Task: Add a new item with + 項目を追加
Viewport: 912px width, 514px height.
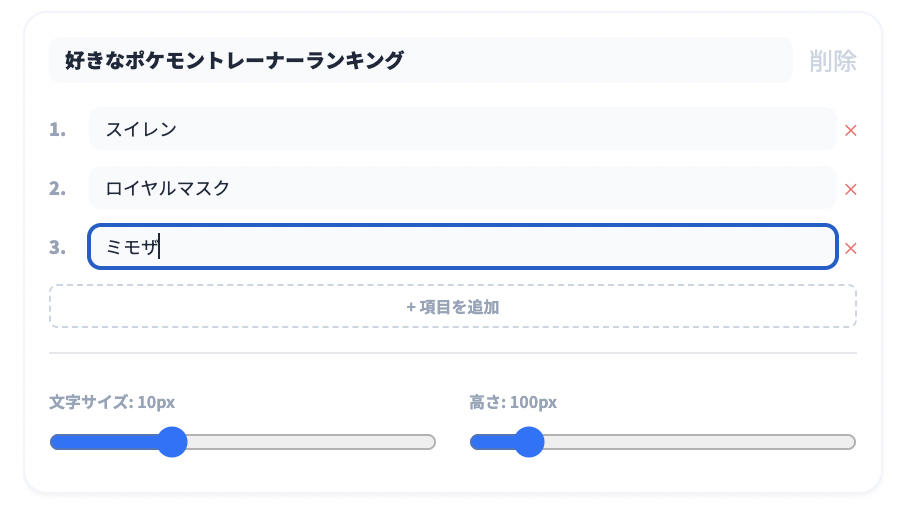Action: (x=453, y=307)
